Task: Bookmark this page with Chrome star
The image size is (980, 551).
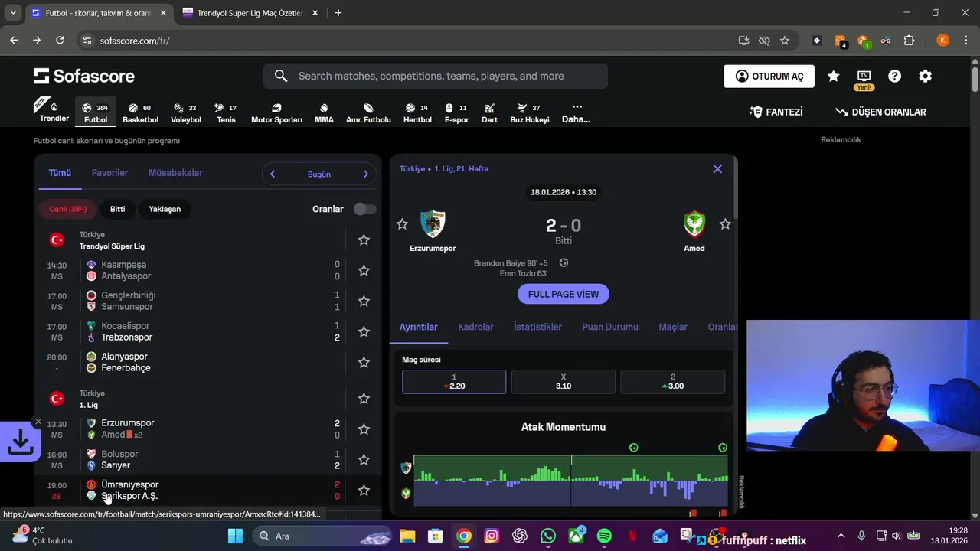Action: point(785,41)
